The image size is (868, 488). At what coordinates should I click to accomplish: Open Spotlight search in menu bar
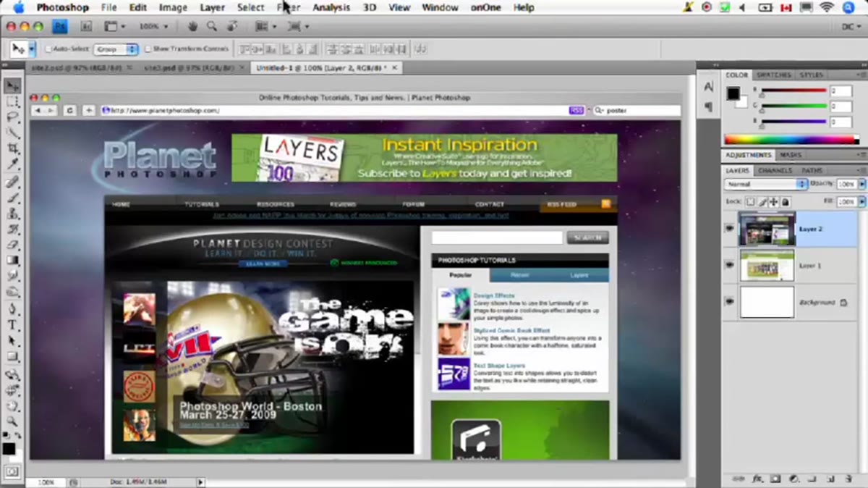pos(849,7)
